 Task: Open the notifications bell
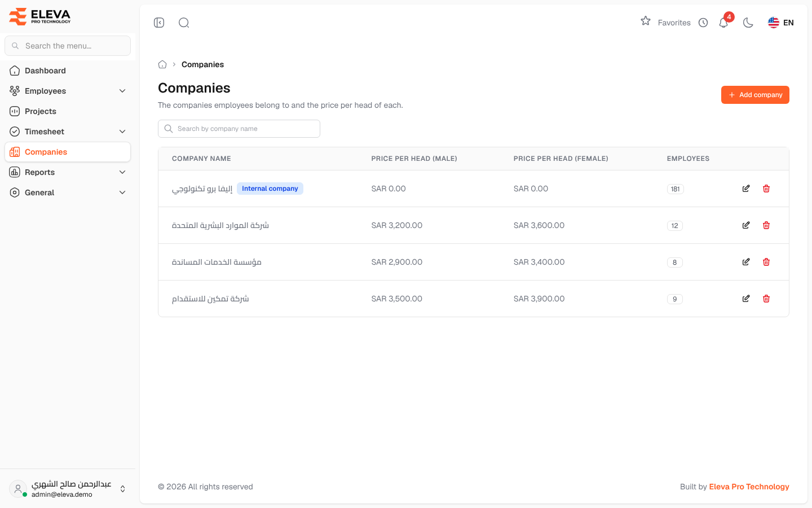click(x=723, y=23)
